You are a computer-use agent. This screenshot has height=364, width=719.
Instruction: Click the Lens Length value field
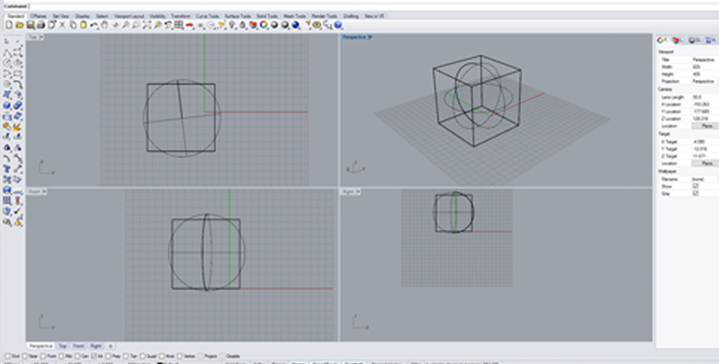click(x=705, y=97)
